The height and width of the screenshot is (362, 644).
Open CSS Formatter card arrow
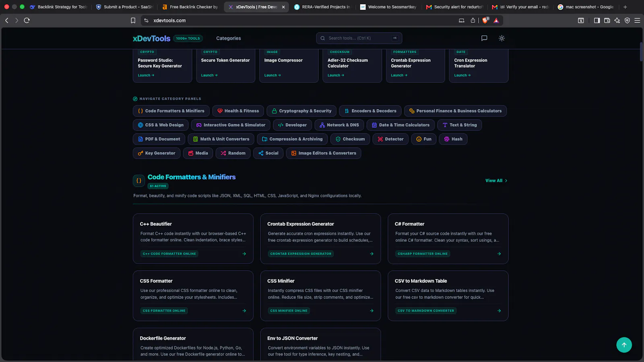tap(244, 311)
